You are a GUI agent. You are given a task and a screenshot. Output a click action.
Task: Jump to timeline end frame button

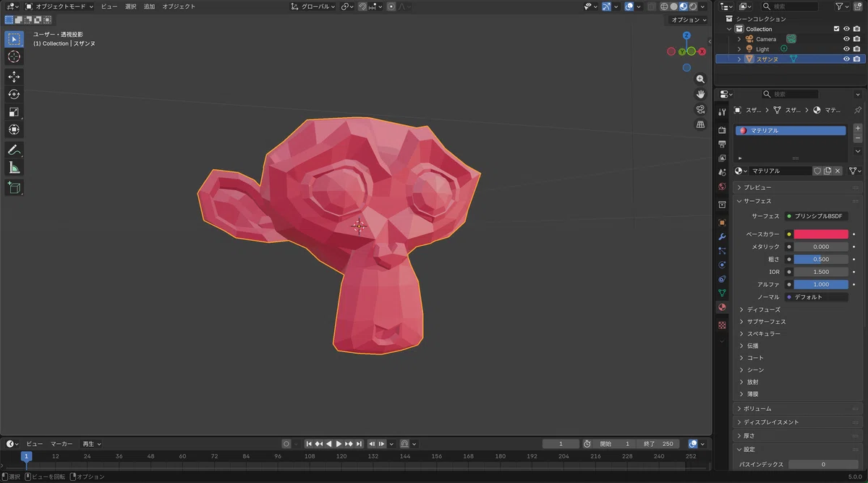coord(359,444)
